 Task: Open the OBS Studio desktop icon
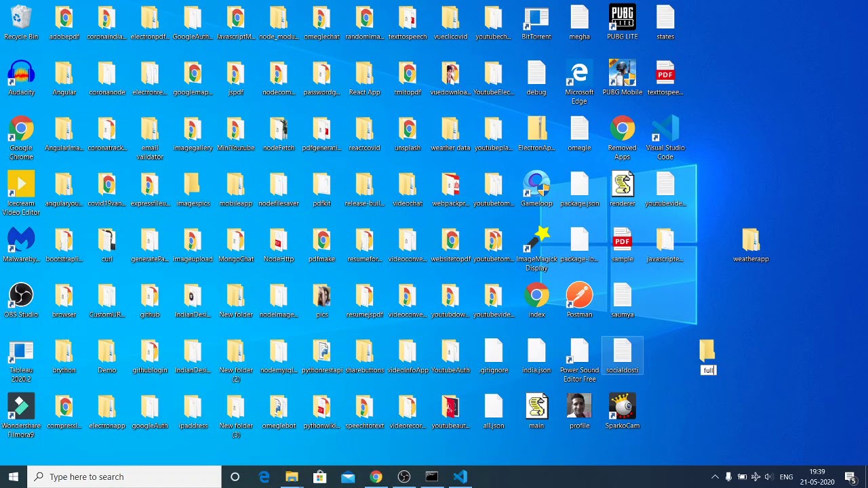coord(21,296)
